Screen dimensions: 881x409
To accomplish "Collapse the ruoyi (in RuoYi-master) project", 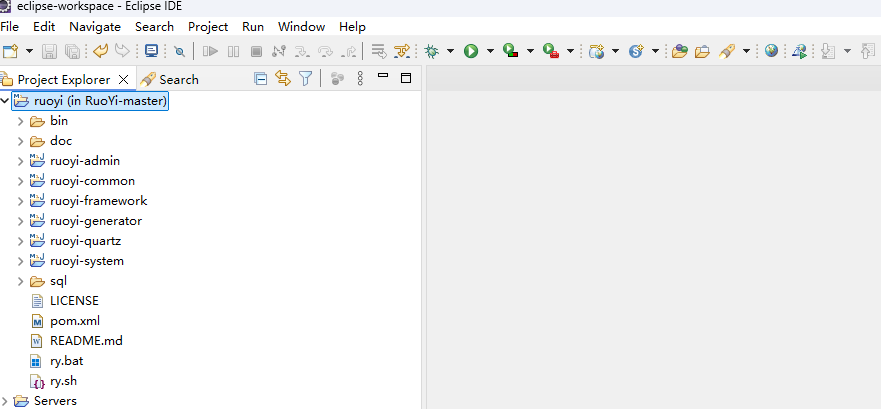I will pyautogui.click(x=5, y=101).
